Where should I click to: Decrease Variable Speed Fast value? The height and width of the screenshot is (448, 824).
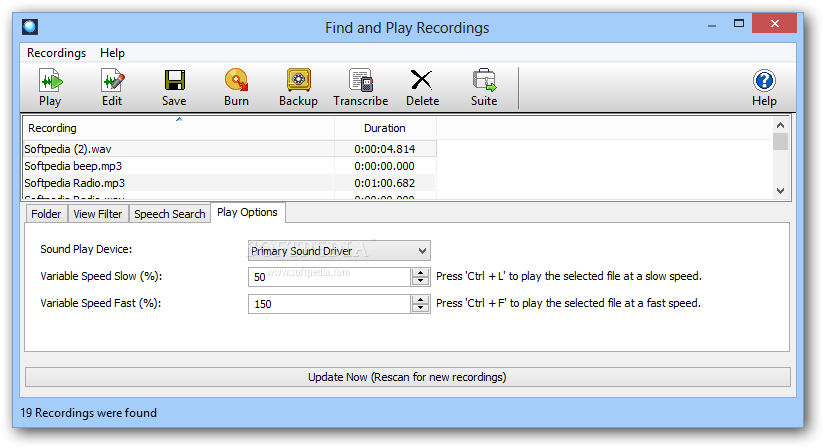(420, 309)
